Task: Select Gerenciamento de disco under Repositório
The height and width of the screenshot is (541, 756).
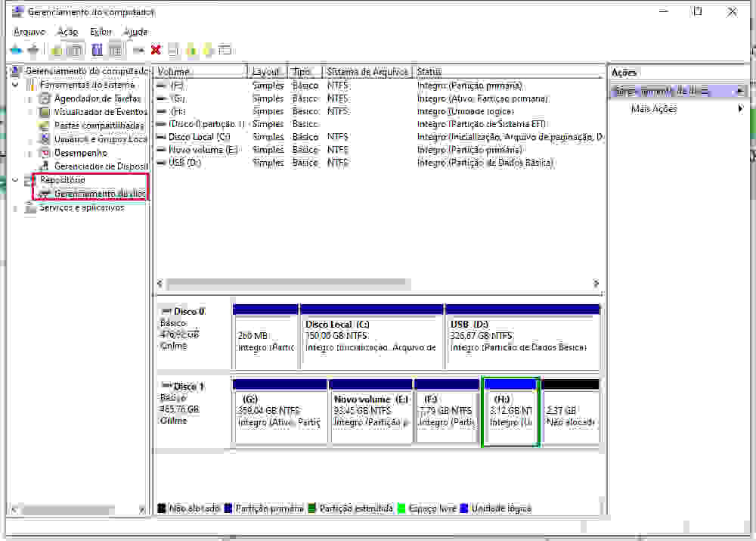Action: pyautogui.click(x=98, y=194)
